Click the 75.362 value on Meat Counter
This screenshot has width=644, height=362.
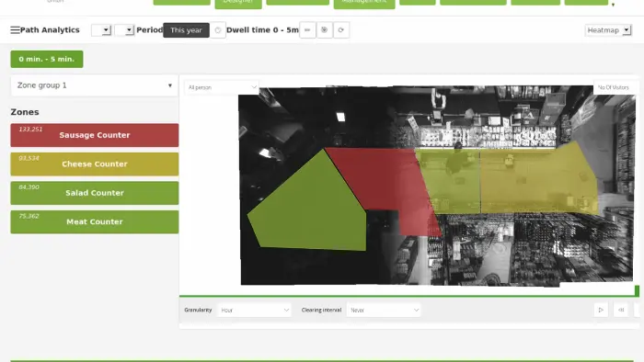point(29,216)
